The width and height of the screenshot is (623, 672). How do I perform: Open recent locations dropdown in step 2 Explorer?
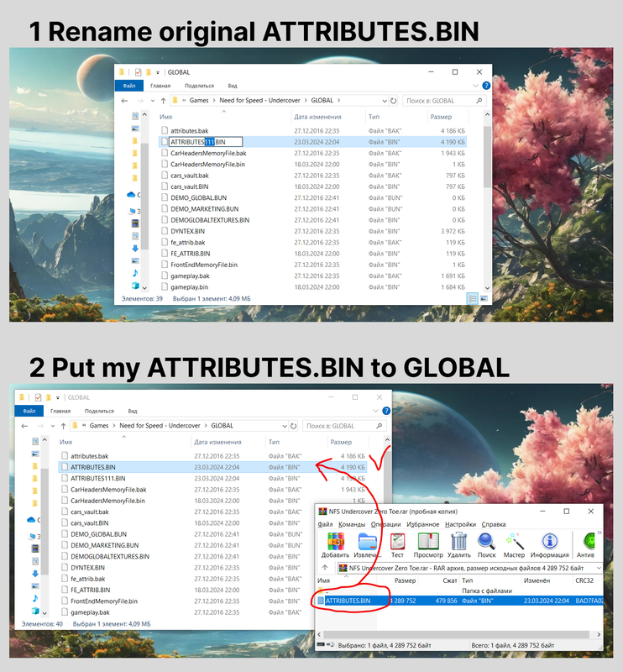[53, 426]
